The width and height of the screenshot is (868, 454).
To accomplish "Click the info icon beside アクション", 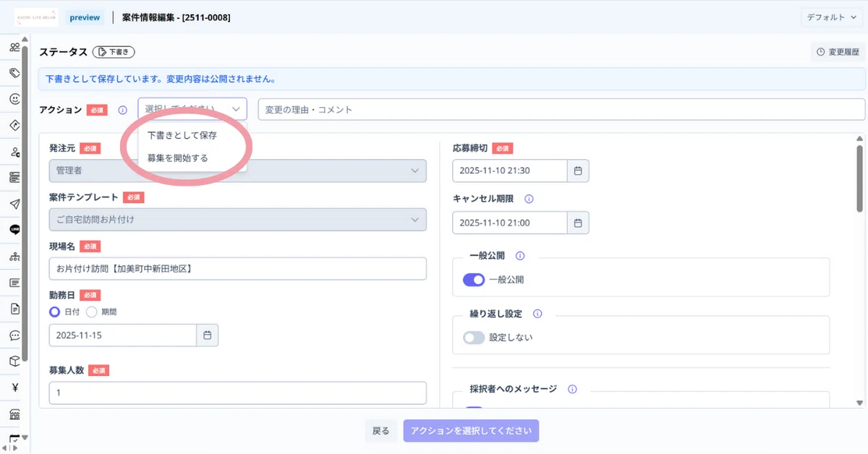I will coord(122,110).
